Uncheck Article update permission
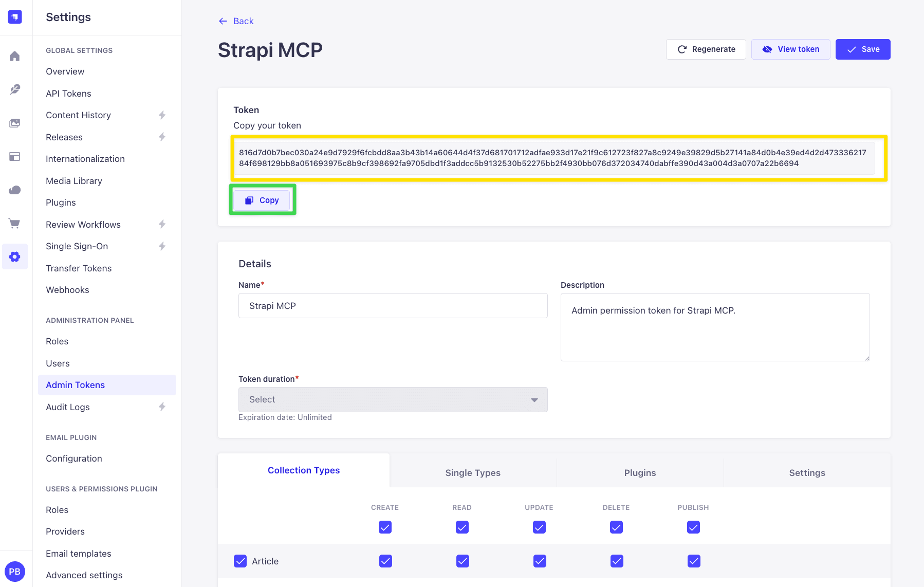This screenshot has height=587, width=924. pos(540,561)
